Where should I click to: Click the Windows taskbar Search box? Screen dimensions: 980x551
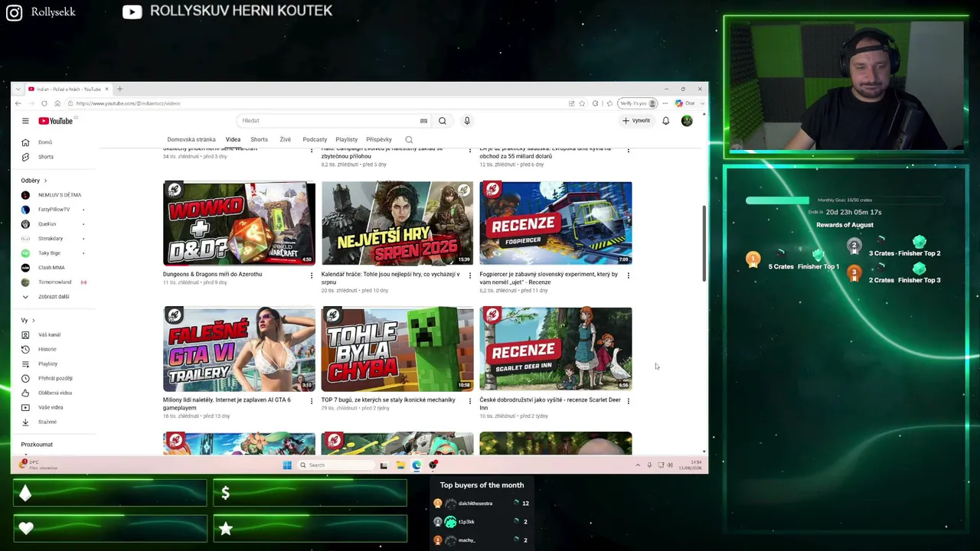coord(335,465)
